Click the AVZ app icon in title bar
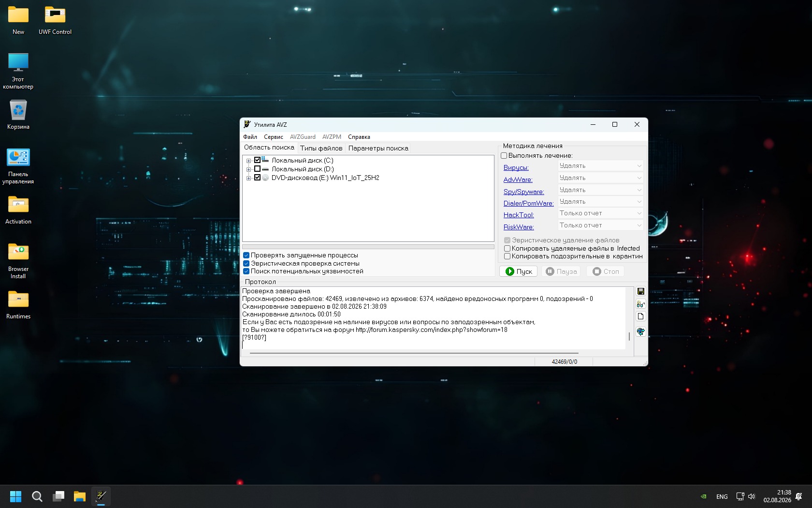The height and width of the screenshot is (508, 812). tap(247, 124)
